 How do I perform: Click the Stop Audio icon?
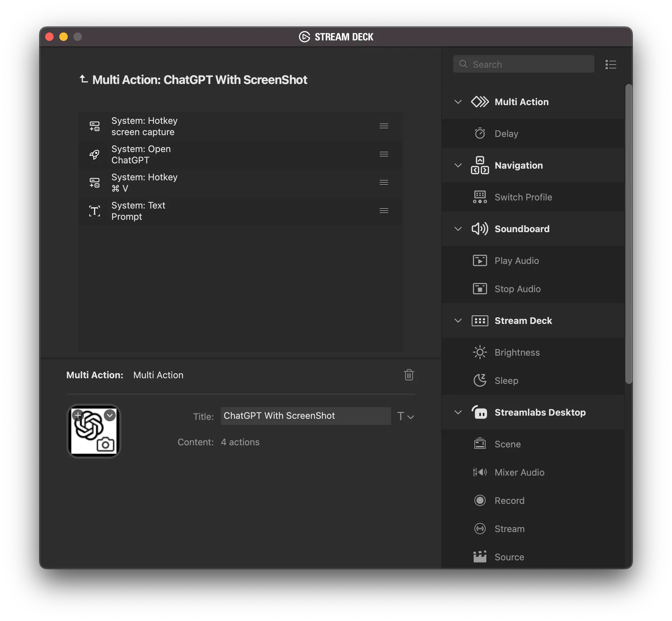click(480, 289)
